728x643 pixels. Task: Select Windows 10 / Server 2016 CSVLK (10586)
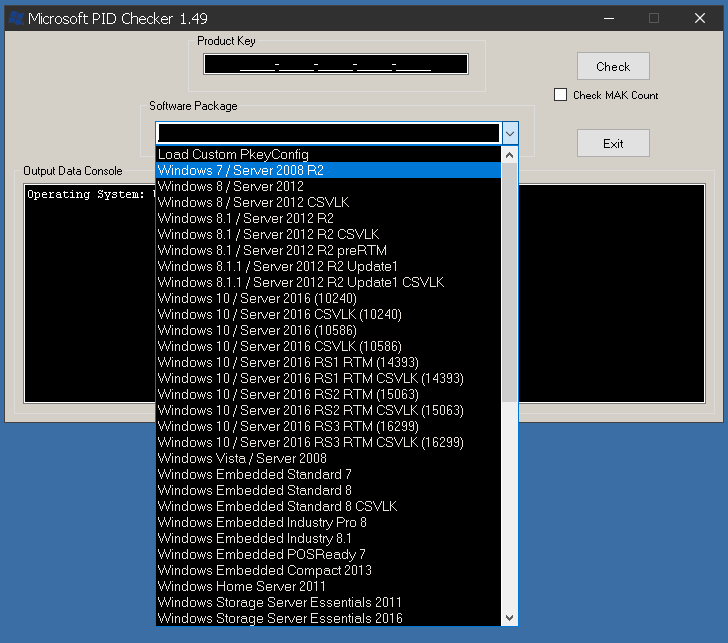[328, 346]
